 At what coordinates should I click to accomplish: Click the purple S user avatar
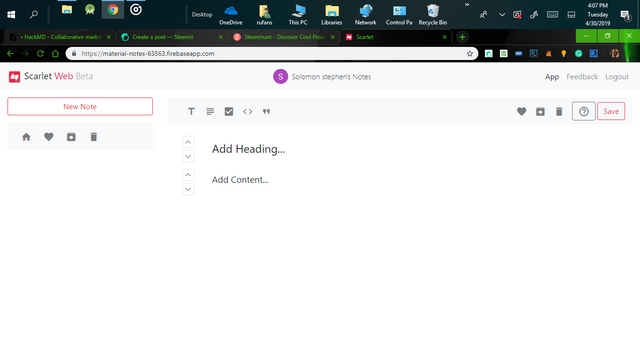(280, 76)
